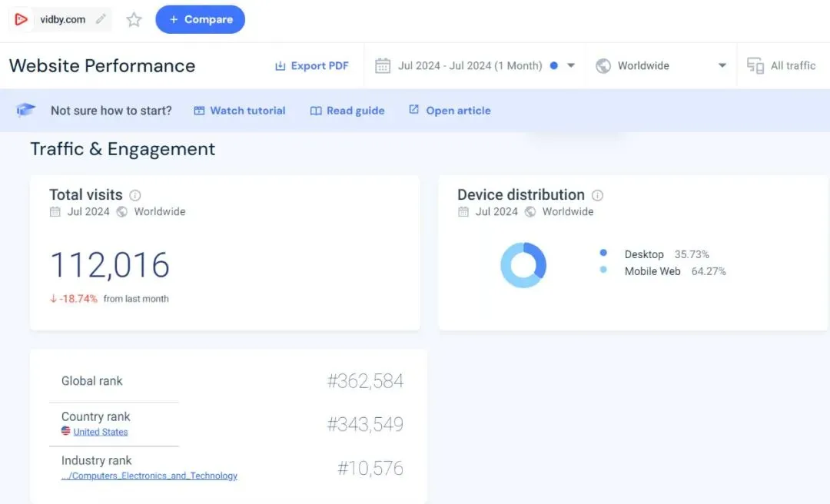Select the All traffic devices icon
Image resolution: width=830 pixels, height=504 pixels.
(755, 65)
